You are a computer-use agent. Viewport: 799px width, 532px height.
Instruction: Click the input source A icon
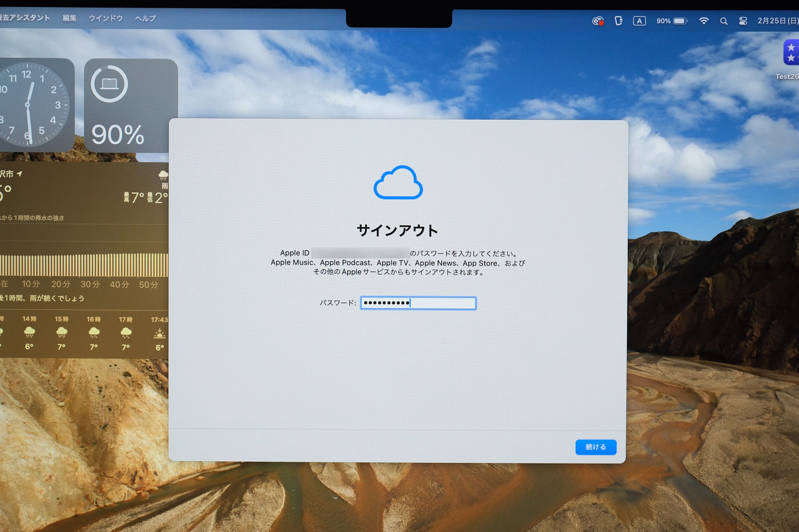[639, 21]
